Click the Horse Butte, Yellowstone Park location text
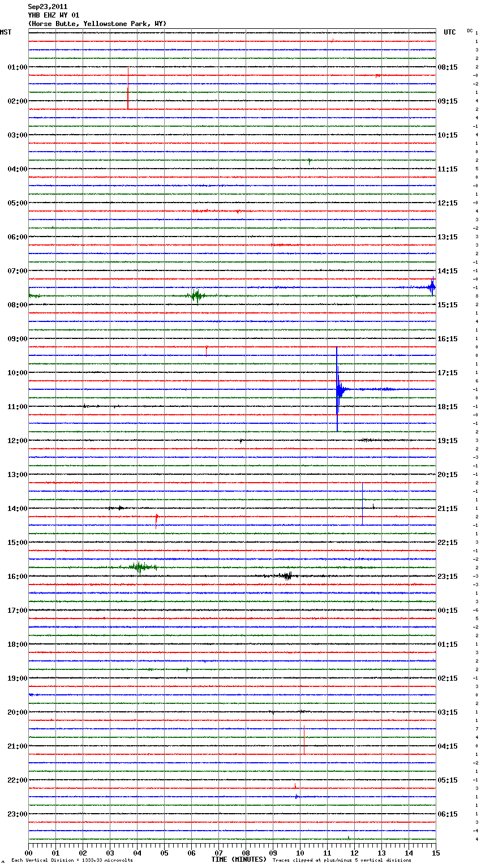The image size is (481, 868). point(97,24)
